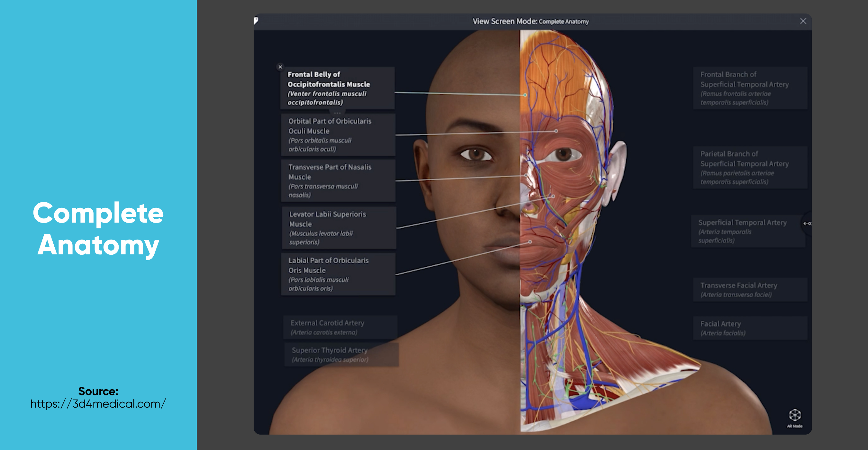Select Frontal Belly of Occipitofrontalis Muscle label
The width and height of the screenshot is (868, 450).
pyautogui.click(x=337, y=88)
